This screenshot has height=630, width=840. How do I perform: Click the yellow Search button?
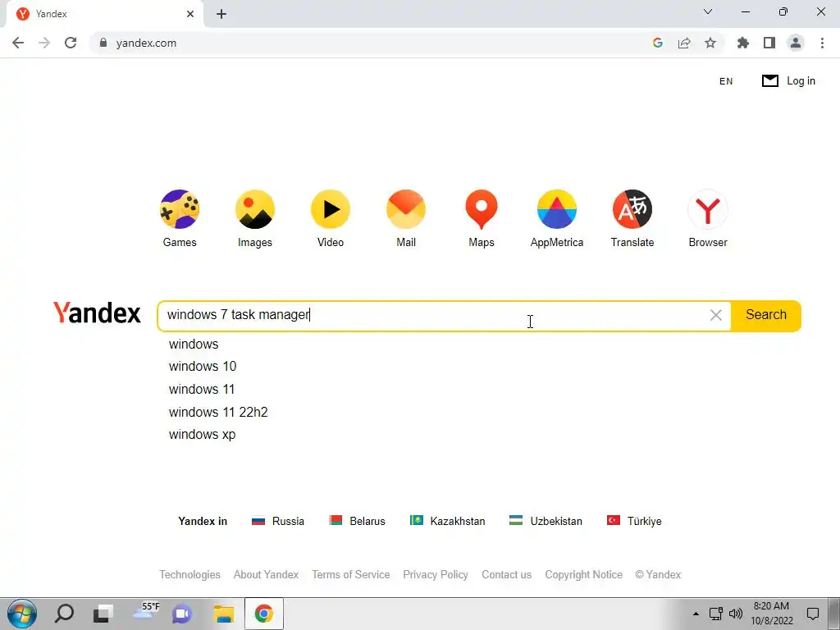pyautogui.click(x=766, y=315)
